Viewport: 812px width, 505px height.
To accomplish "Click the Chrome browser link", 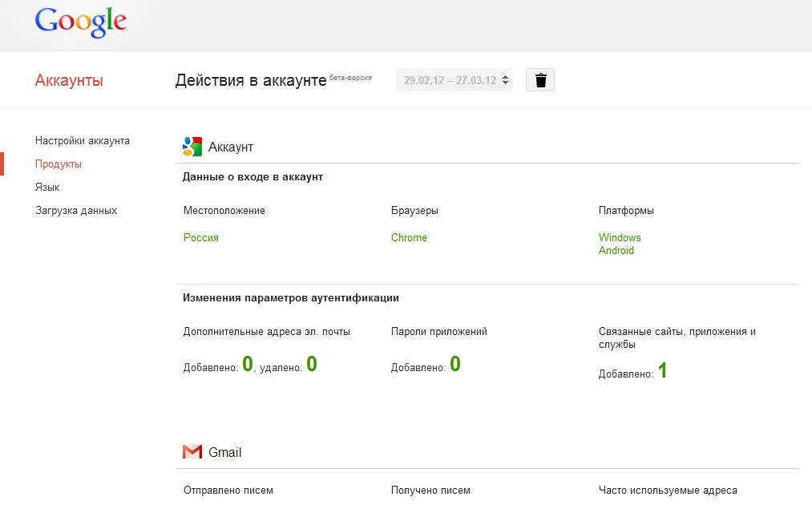I will [x=409, y=237].
